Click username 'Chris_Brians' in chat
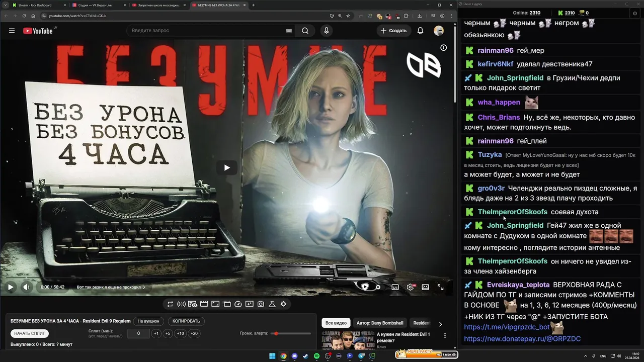The height and width of the screenshot is (362, 644). [x=499, y=117]
